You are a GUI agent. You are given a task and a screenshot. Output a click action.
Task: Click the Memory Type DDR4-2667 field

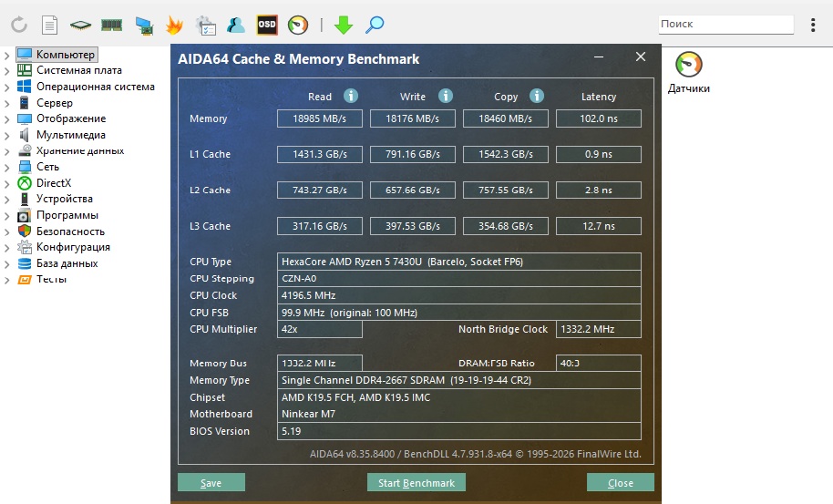coord(459,380)
